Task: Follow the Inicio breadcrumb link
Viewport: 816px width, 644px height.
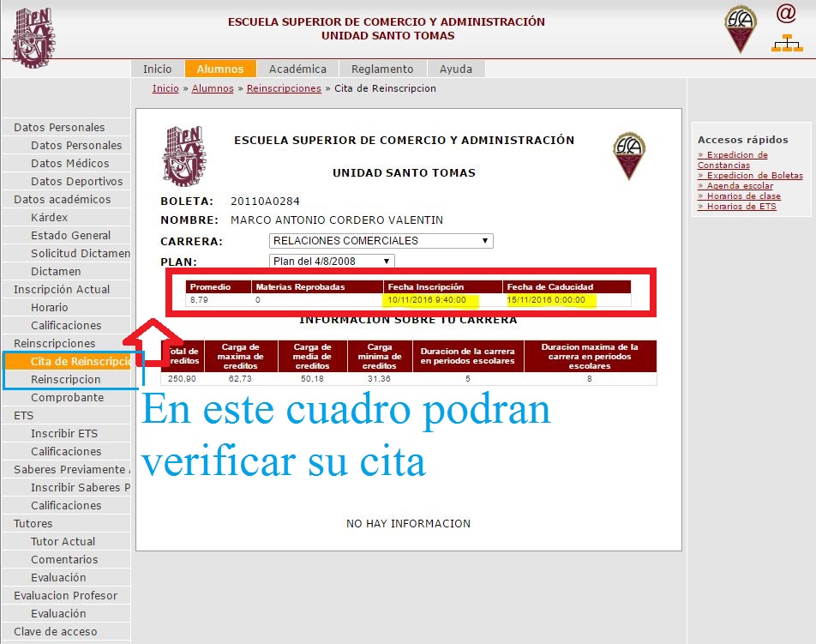Action: [165, 88]
